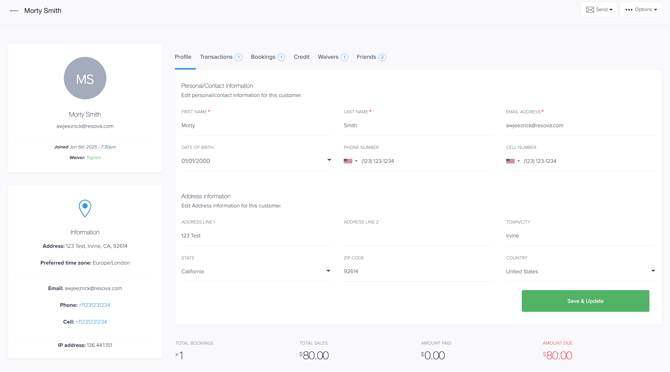Click the blue location pin icon

85,208
